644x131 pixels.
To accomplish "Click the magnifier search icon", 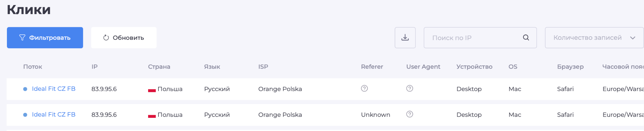I will (x=526, y=38).
